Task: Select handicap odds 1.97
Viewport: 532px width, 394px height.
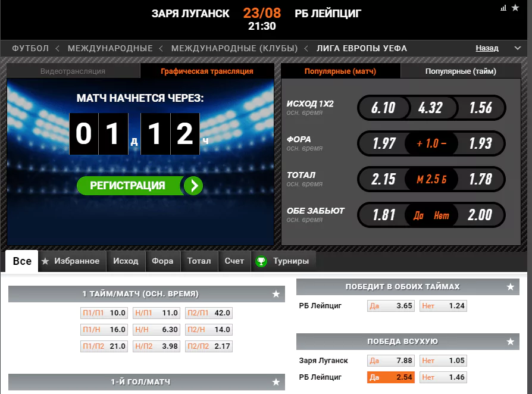Action: coord(383,143)
